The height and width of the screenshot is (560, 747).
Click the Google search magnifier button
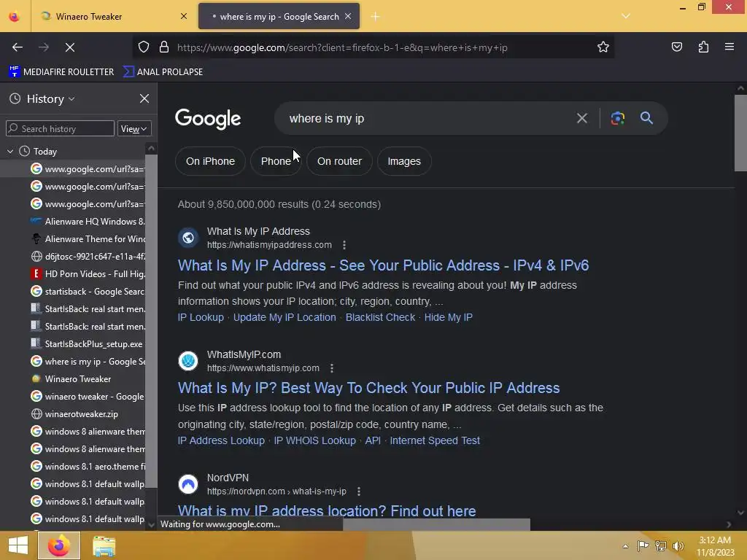click(x=646, y=117)
